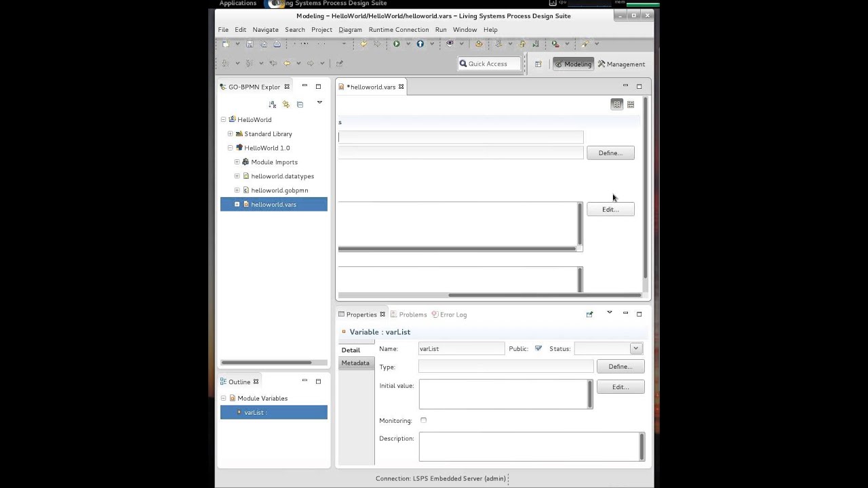868x488 pixels.
Task: Click the Forward navigation arrow
Action: coord(310,64)
